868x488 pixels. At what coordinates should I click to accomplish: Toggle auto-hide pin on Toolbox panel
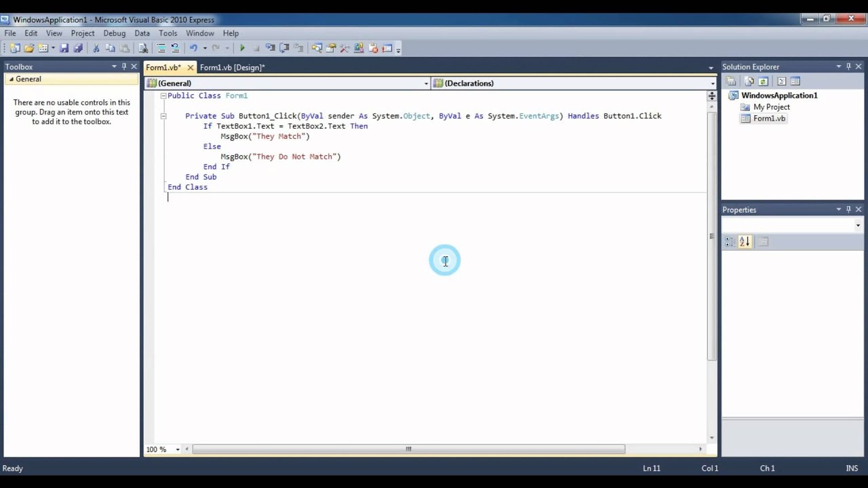point(124,66)
